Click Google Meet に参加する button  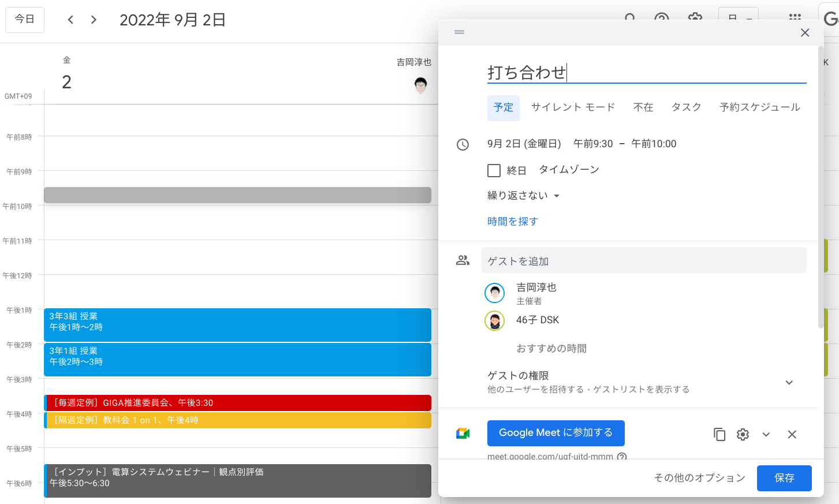click(556, 433)
